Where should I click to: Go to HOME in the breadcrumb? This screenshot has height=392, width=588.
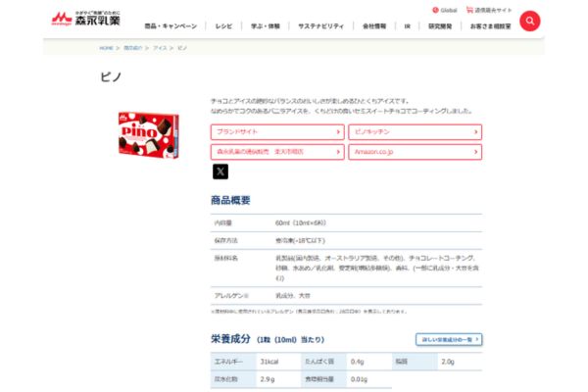pos(106,47)
